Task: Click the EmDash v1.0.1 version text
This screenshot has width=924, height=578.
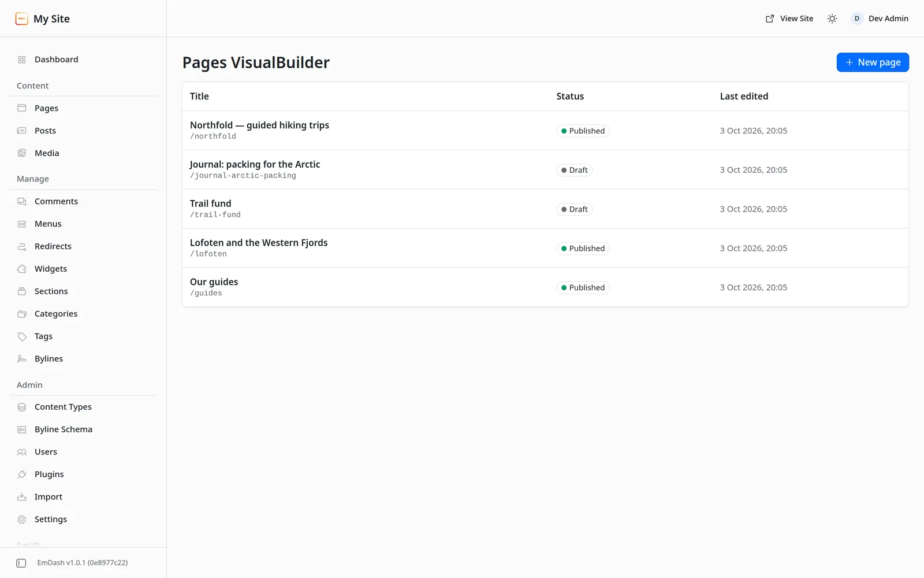Action: click(x=83, y=563)
